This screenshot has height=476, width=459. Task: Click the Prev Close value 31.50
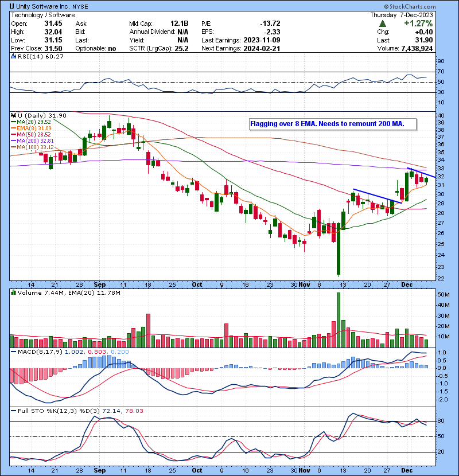tap(53, 49)
